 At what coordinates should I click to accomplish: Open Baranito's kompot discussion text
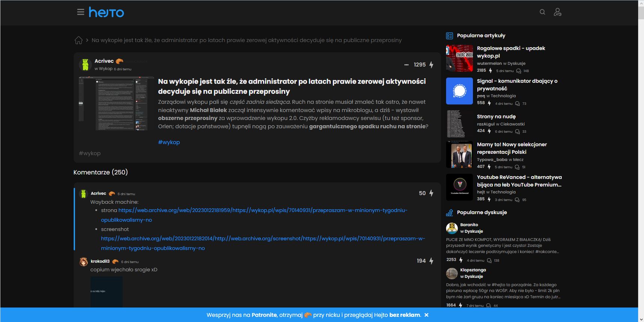[502, 246]
